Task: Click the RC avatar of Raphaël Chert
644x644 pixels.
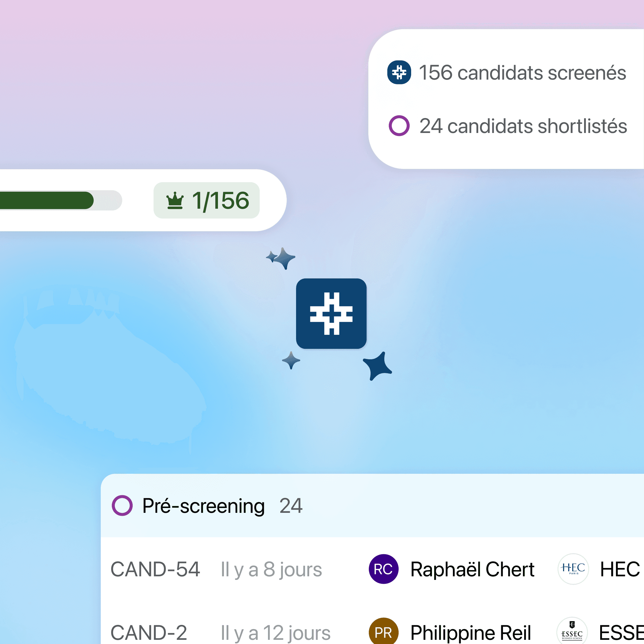Action: [x=383, y=569]
